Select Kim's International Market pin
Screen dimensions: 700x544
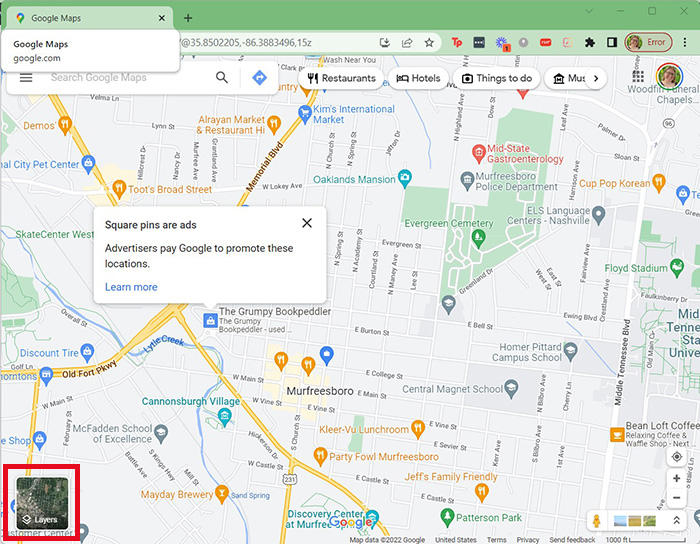[304, 113]
